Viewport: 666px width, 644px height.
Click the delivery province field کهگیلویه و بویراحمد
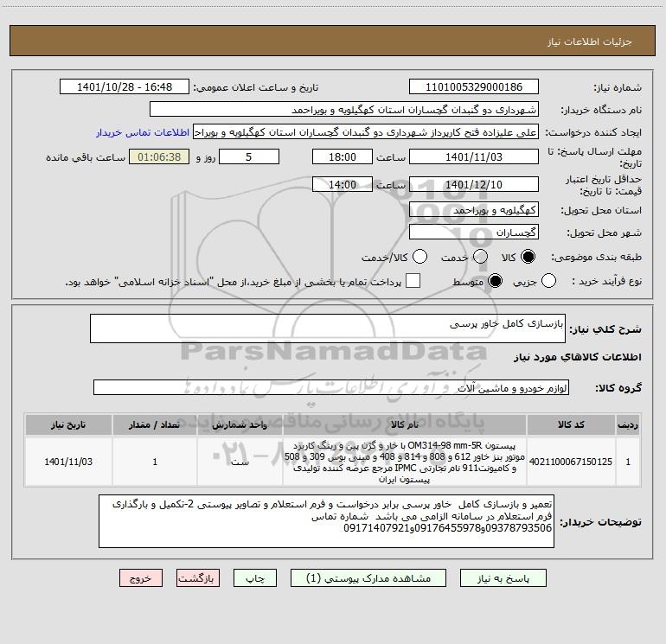(474, 210)
